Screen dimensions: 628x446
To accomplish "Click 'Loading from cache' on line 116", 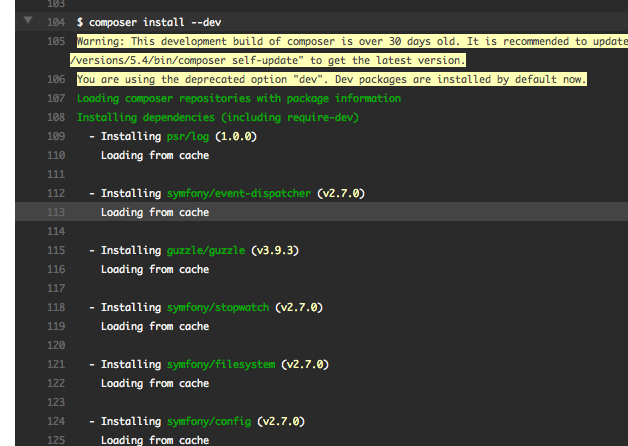I will (x=155, y=269).
